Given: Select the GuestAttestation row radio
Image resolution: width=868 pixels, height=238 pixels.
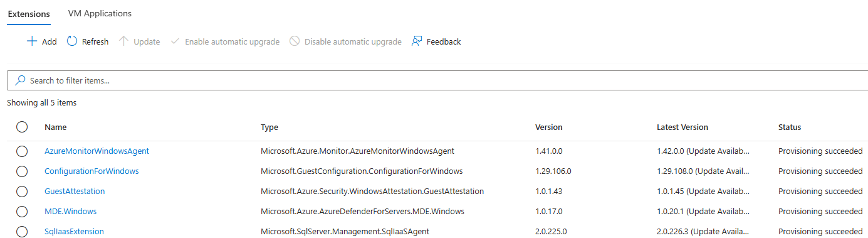Looking at the screenshot, I should pyautogui.click(x=22, y=192).
